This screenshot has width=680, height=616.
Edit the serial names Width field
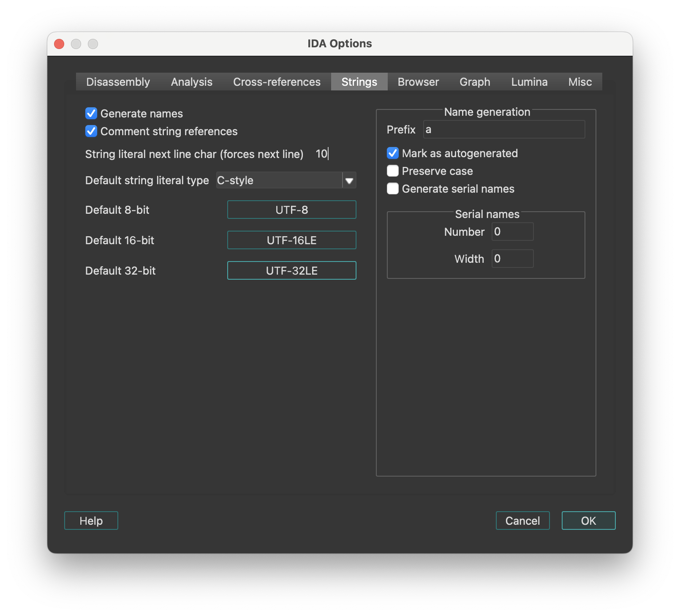coord(512,258)
